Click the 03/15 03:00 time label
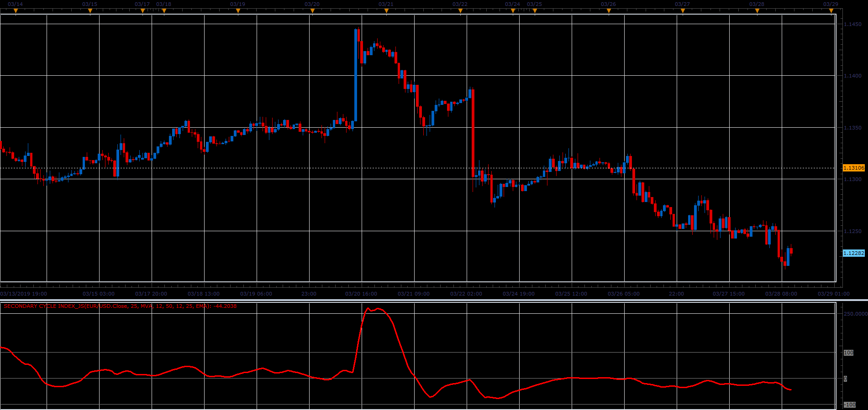868x410 pixels. coord(99,294)
